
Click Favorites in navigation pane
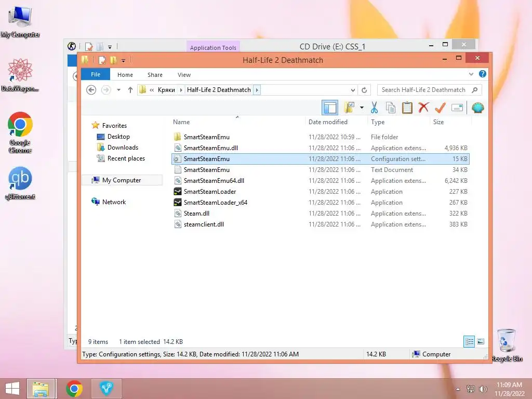[114, 126]
